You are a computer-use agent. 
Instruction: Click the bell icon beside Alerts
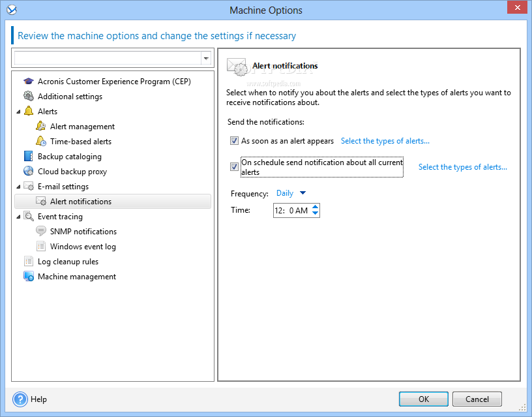pos(29,111)
